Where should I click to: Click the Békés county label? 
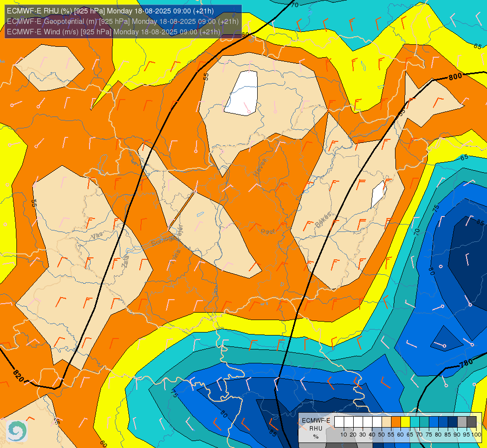point(323,220)
